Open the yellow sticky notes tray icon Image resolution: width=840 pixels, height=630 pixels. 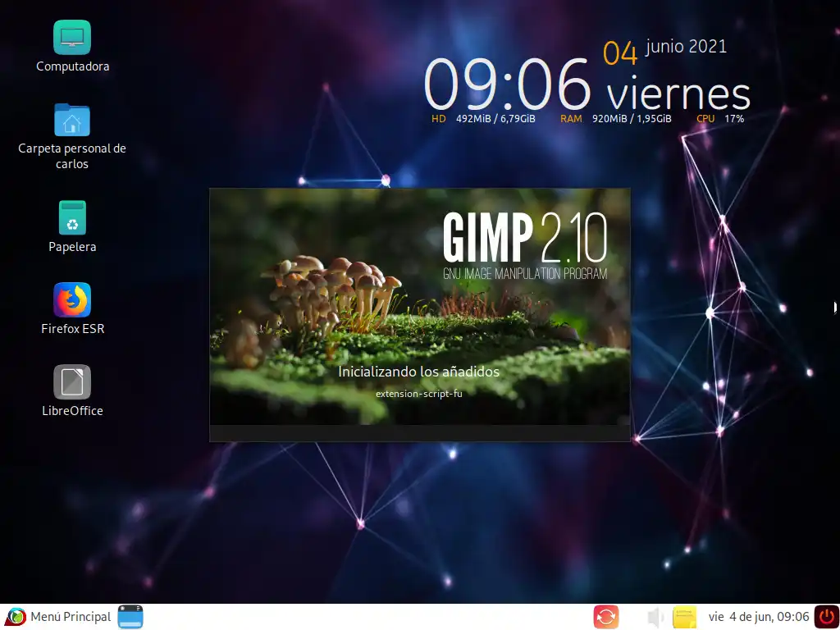click(684, 617)
